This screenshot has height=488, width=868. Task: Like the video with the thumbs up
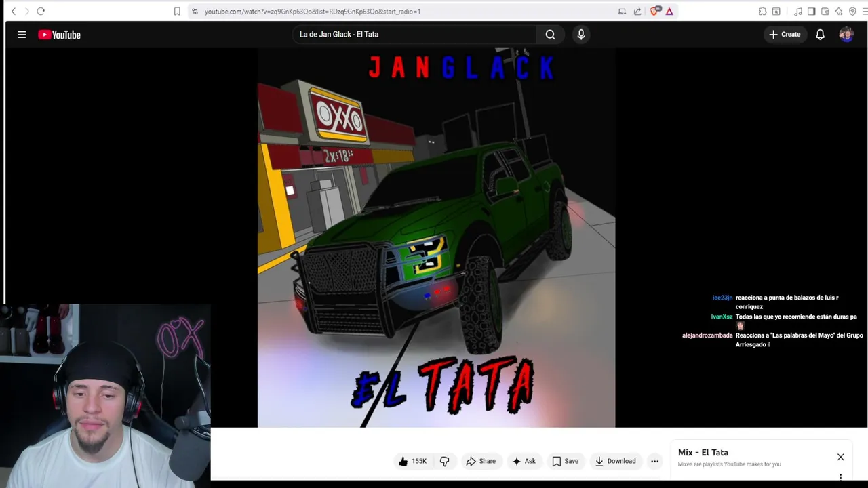(412, 461)
